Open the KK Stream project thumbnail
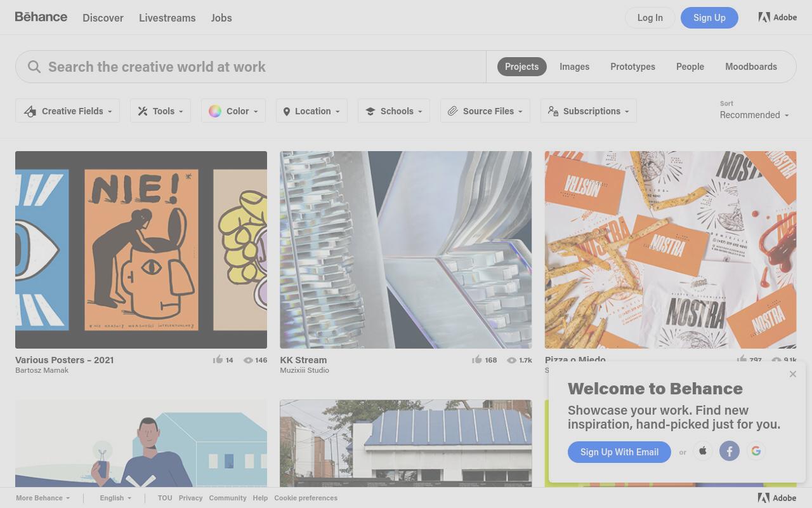This screenshot has width=812, height=508. [406, 250]
